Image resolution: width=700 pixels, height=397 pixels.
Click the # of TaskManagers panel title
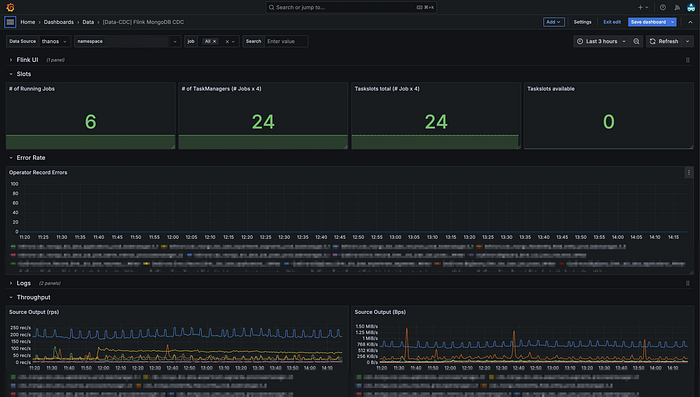point(221,89)
